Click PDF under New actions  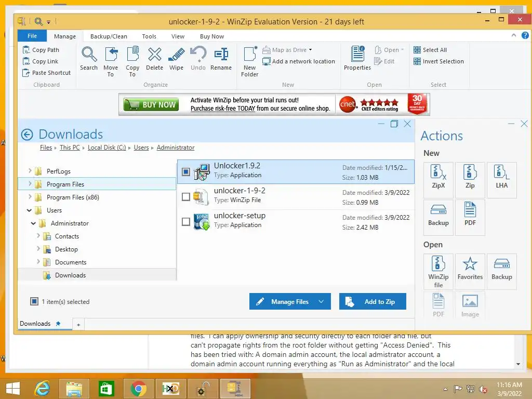click(470, 217)
